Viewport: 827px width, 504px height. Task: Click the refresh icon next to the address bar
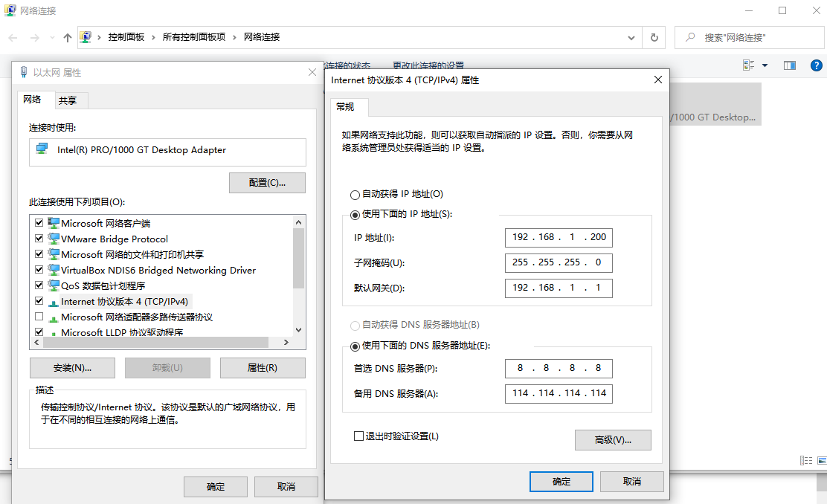point(654,37)
